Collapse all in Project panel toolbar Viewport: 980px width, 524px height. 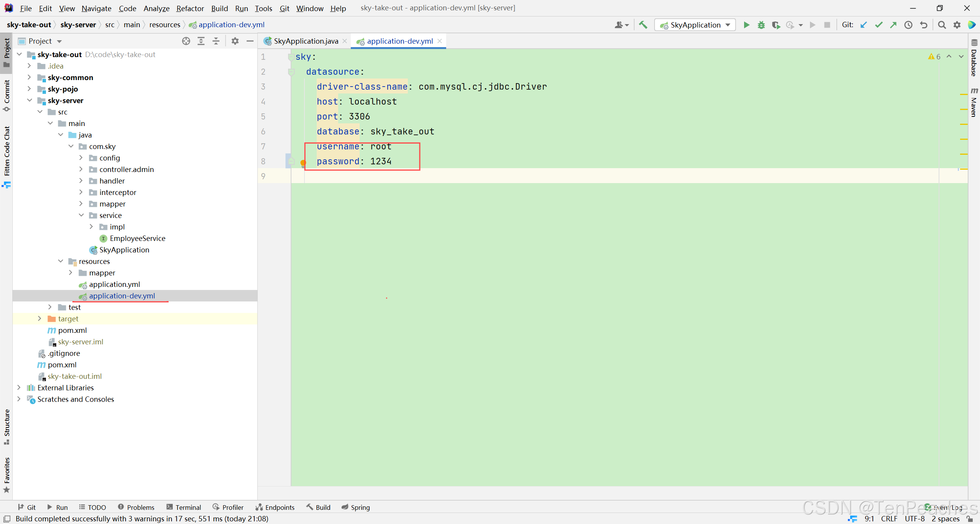coord(216,41)
